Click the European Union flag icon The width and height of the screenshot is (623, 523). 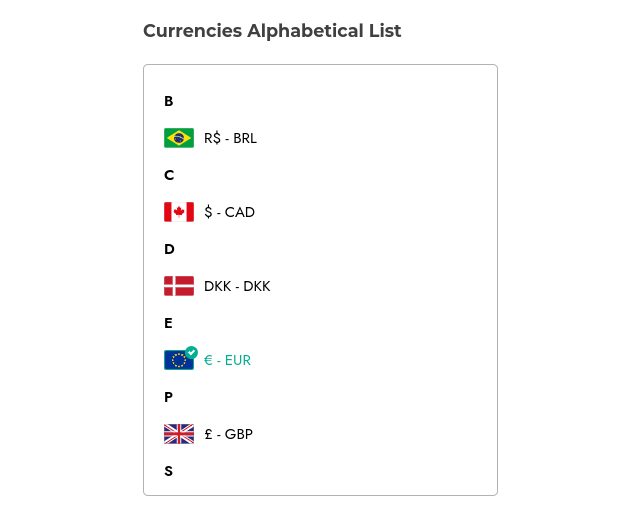point(179,360)
